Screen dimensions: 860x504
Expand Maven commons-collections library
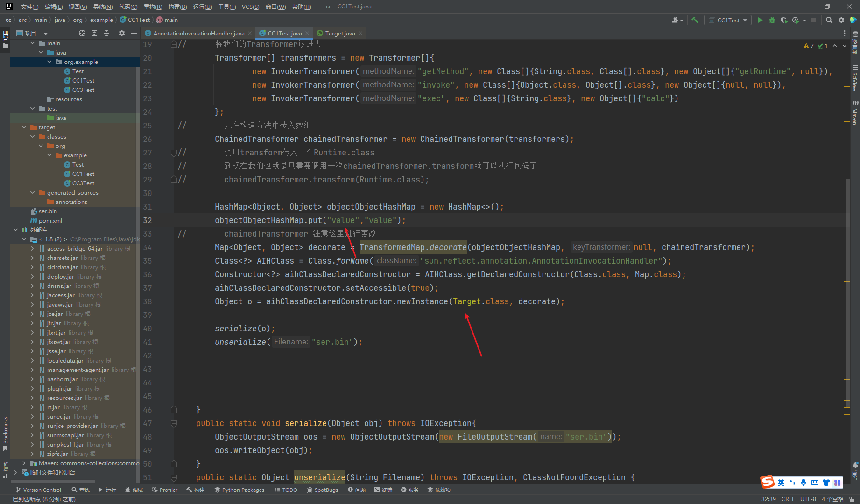(24, 463)
